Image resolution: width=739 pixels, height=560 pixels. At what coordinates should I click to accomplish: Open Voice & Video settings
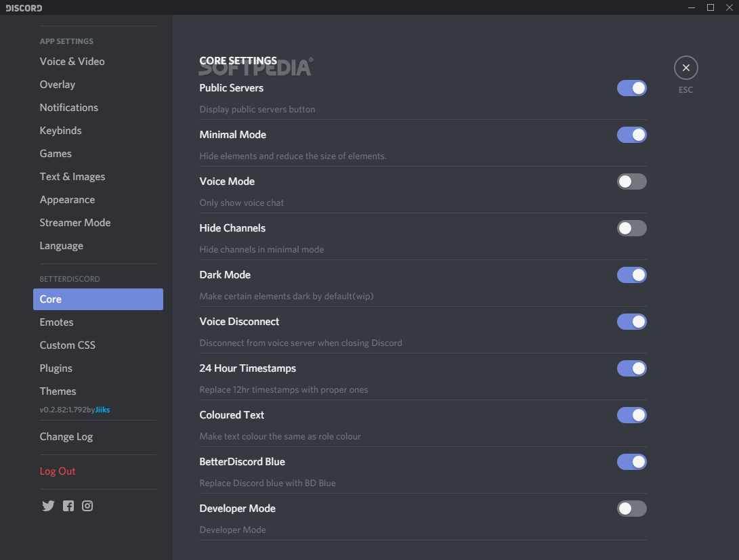click(x=98, y=62)
